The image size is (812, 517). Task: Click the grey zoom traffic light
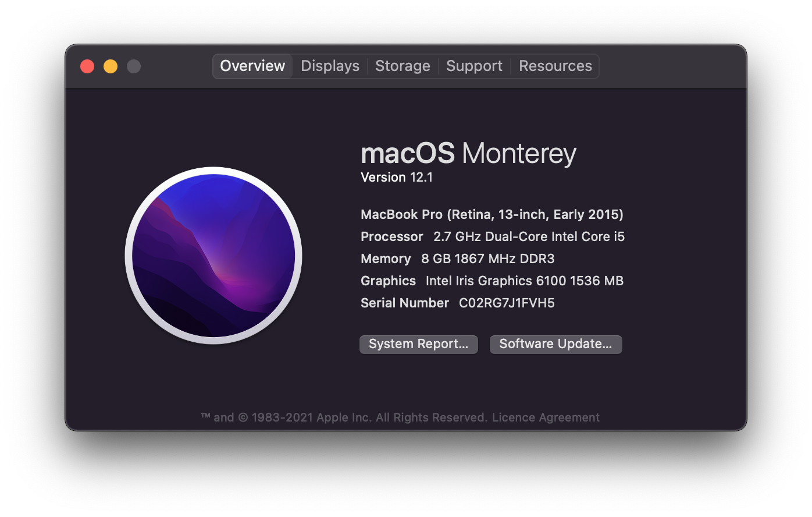(x=133, y=66)
